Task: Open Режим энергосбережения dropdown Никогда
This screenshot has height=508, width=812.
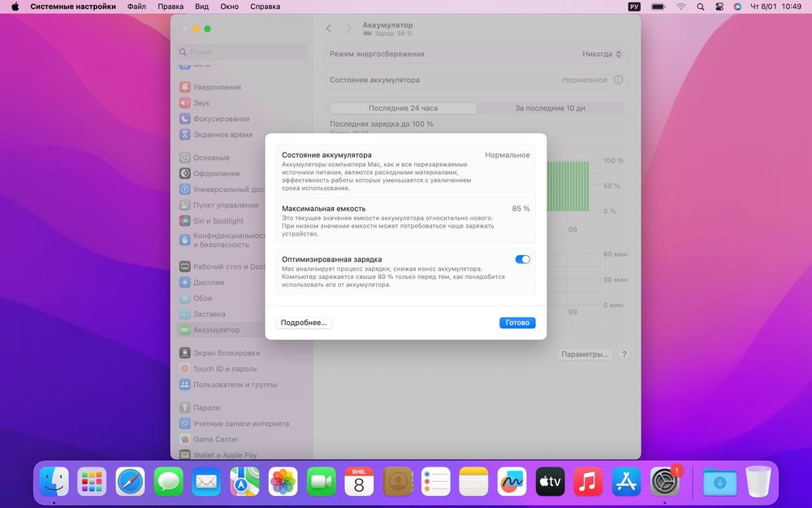Action: point(602,54)
